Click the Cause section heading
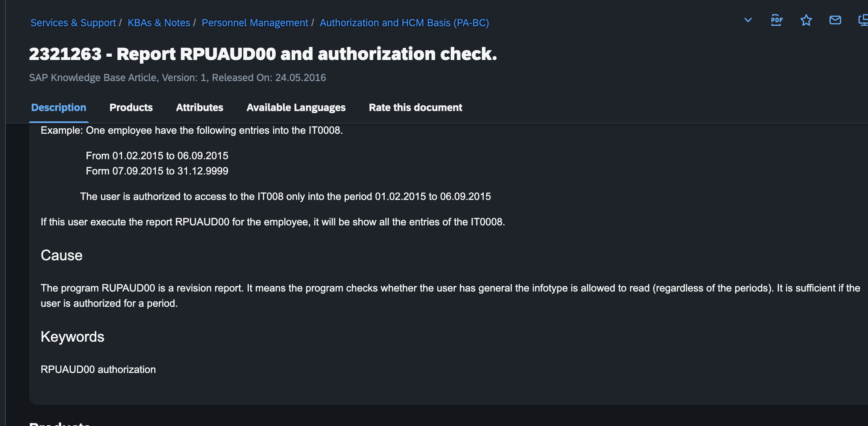 click(62, 255)
